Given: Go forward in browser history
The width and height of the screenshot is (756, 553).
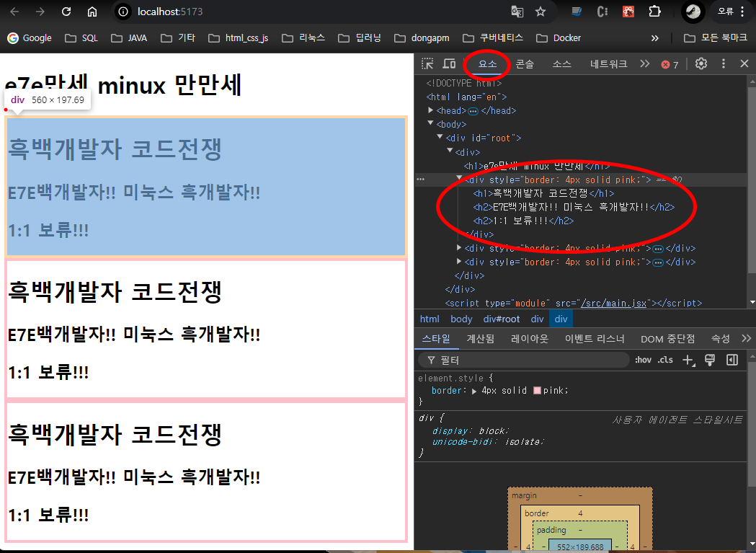Looking at the screenshot, I should coord(40,12).
